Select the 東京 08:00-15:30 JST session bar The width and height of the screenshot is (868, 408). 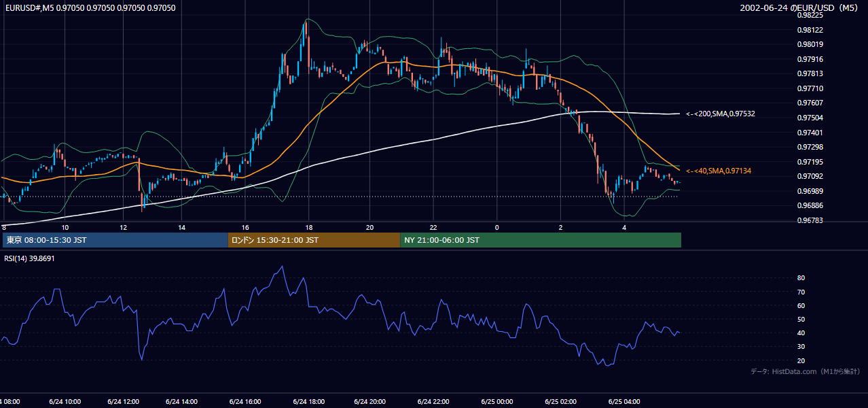tap(115, 240)
